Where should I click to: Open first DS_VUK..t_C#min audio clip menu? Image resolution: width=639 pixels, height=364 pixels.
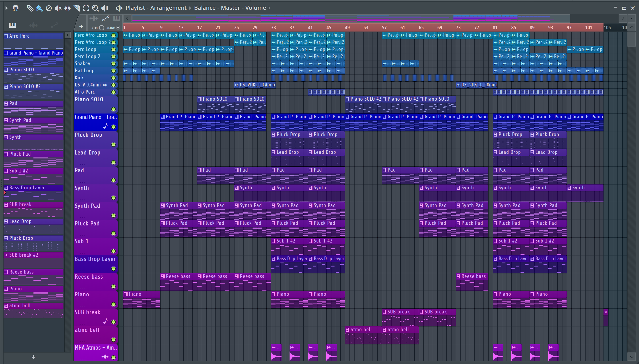click(x=237, y=85)
